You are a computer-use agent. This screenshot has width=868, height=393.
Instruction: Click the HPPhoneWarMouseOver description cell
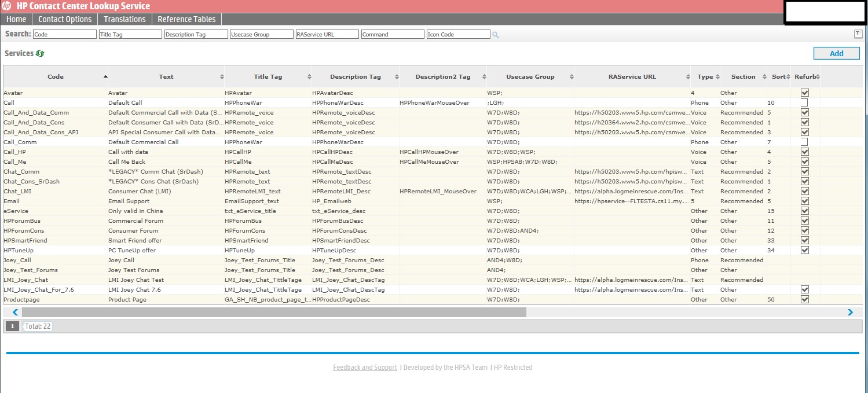click(443, 102)
